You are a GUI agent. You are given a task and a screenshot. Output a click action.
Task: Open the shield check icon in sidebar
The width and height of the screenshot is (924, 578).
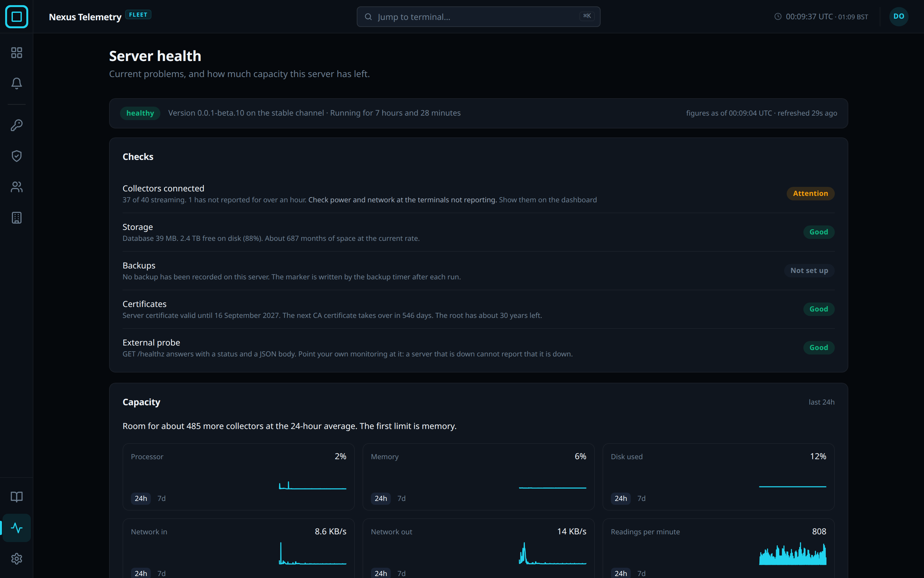16,156
